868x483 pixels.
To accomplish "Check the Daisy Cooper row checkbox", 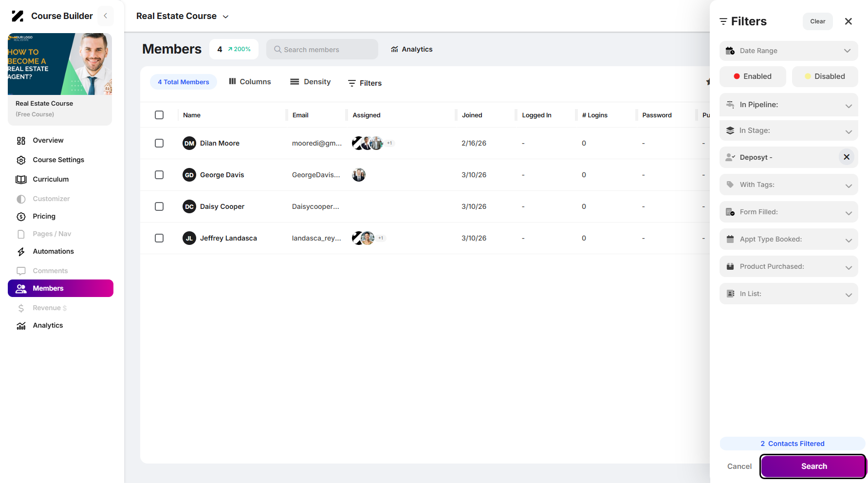I will pos(159,206).
